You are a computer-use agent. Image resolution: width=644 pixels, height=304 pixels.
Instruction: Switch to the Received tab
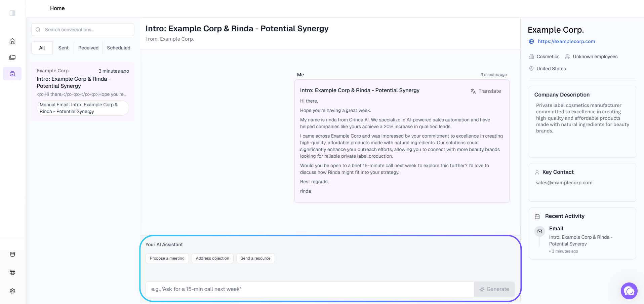pos(88,48)
